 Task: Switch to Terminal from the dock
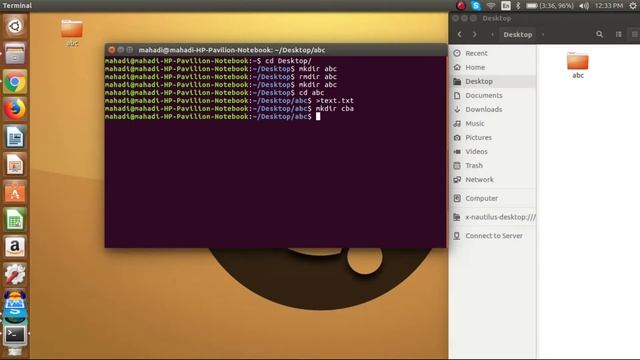tap(15, 335)
